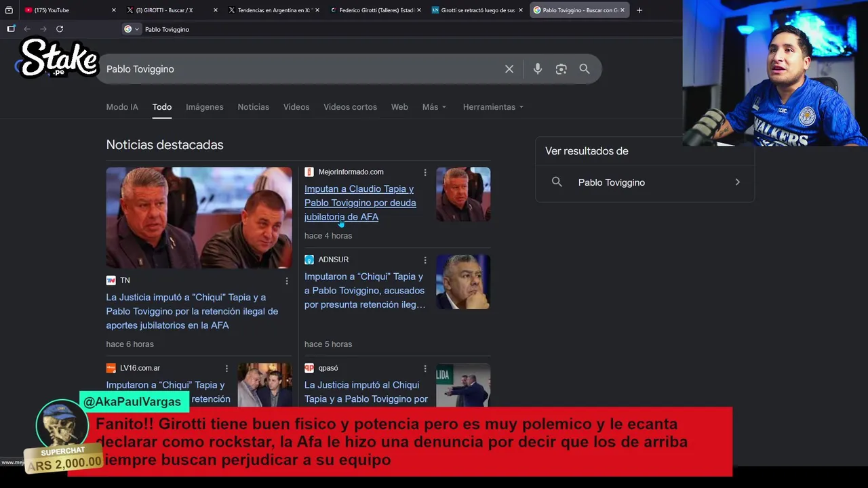
Task: Close the YouTube tab
Action: click(x=113, y=10)
